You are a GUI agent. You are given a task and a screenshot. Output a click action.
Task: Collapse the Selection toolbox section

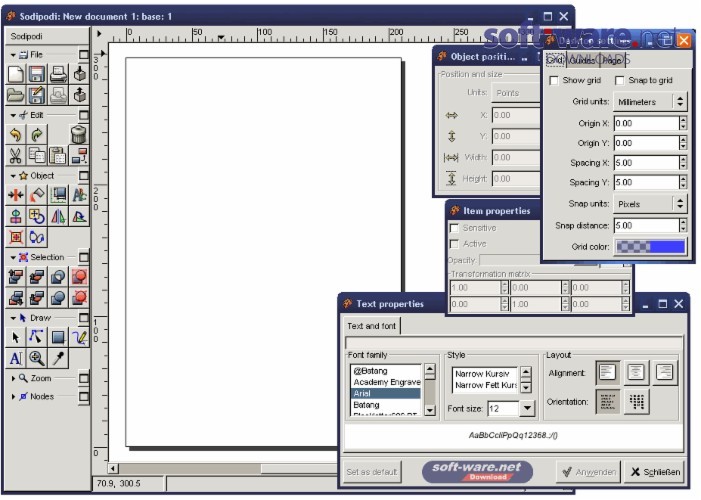click(x=13, y=258)
